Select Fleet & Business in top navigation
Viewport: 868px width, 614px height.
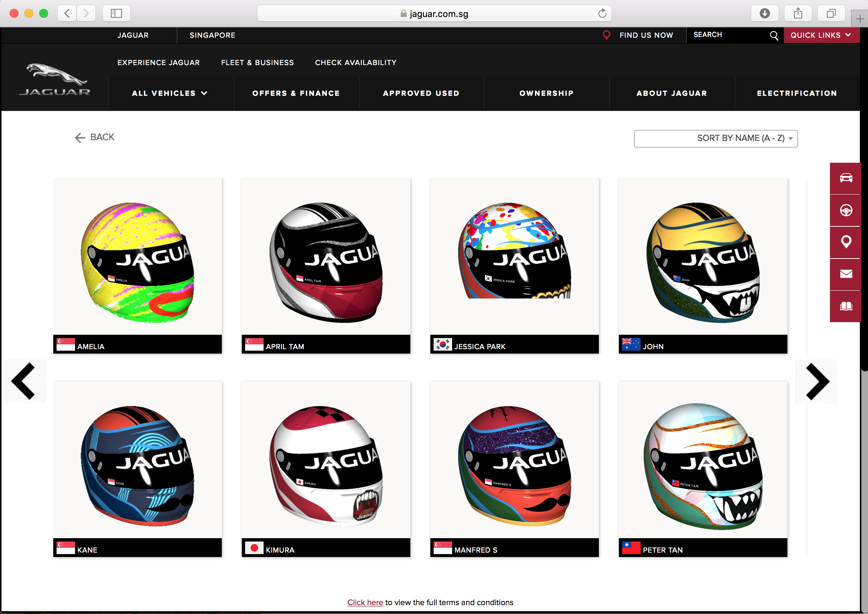(257, 63)
